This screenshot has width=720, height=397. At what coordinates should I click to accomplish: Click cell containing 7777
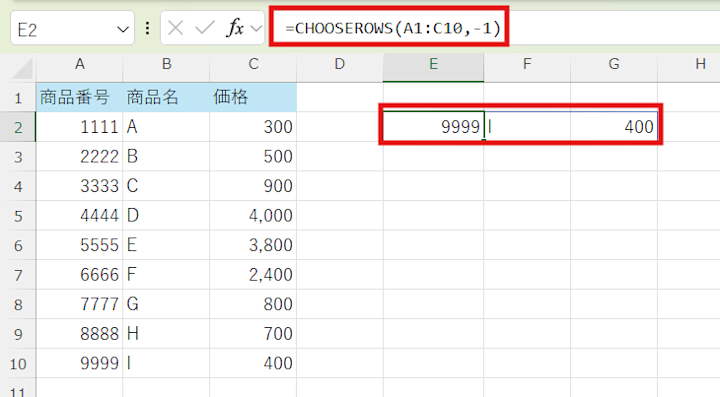pos(79,304)
